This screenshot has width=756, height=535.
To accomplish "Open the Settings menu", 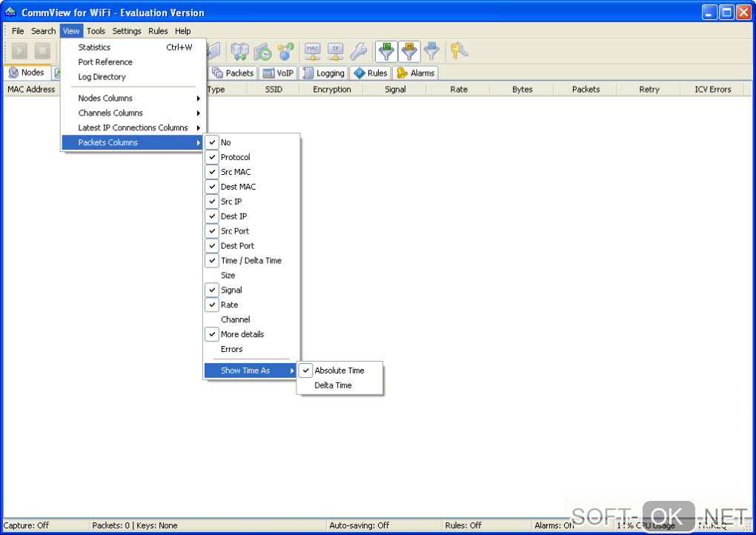I will (127, 31).
